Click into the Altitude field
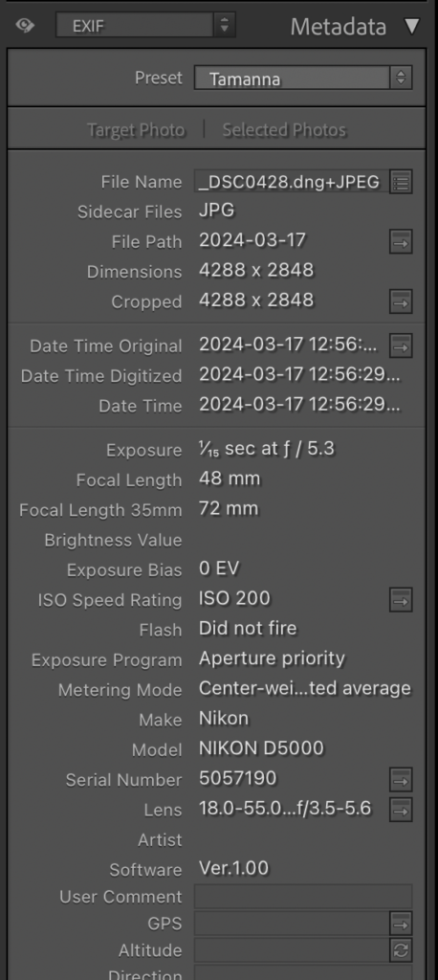The width and height of the screenshot is (438, 980). [291, 950]
